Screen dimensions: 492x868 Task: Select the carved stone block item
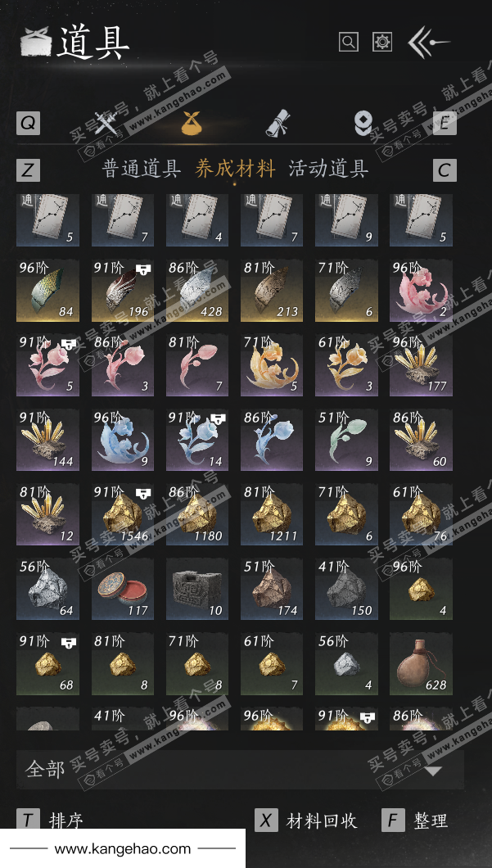point(197,589)
